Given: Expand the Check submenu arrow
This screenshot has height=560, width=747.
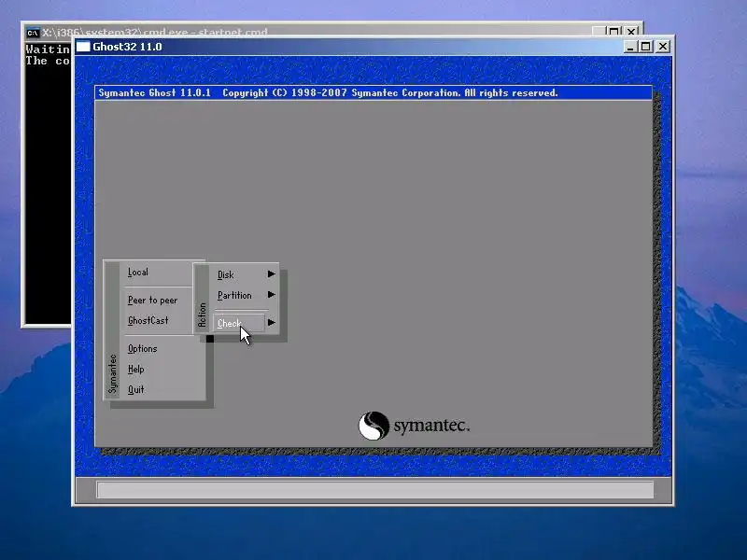Looking at the screenshot, I should (271, 322).
